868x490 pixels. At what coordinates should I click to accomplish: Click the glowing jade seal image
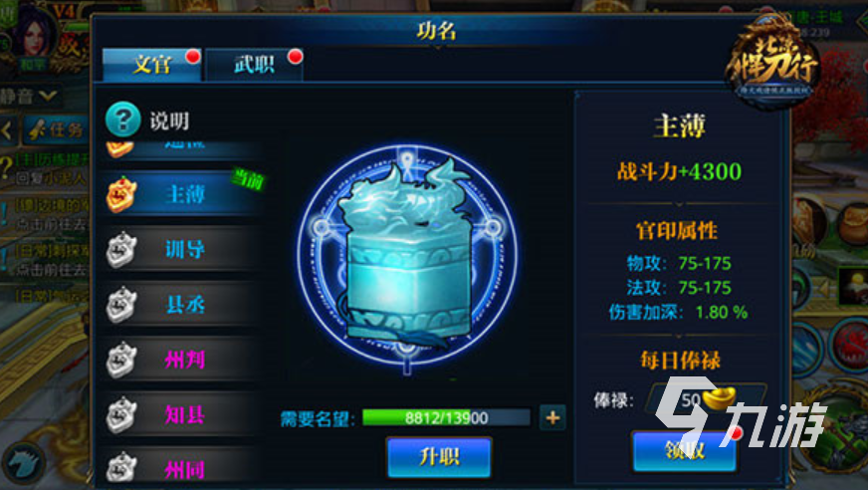[x=407, y=256]
